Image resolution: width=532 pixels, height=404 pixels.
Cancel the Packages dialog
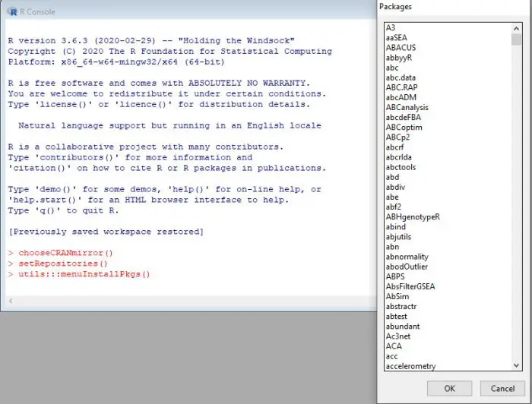tap(502, 388)
